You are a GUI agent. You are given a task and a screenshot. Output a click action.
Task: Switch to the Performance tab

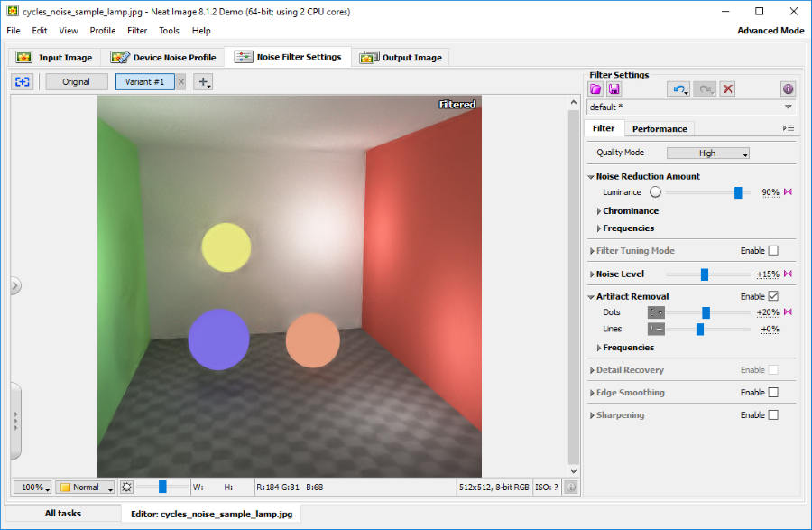(x=660, y=128)
